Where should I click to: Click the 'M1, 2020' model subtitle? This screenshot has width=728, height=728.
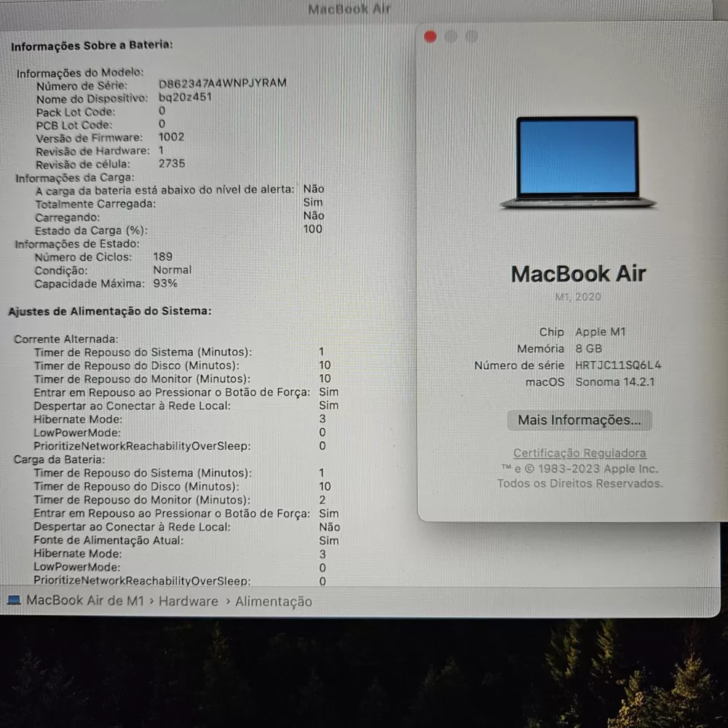pos(577,296)
